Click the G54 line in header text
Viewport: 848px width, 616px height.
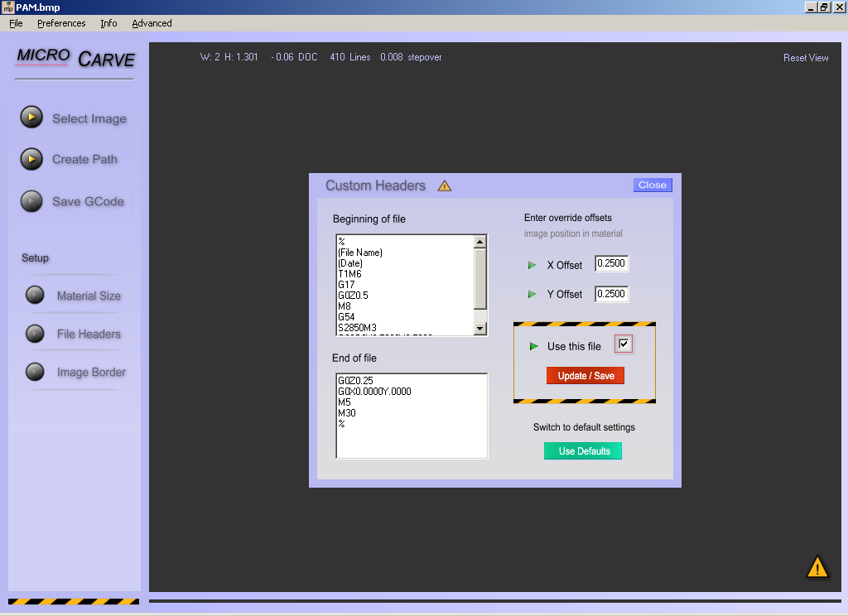[x=346, y=317]
